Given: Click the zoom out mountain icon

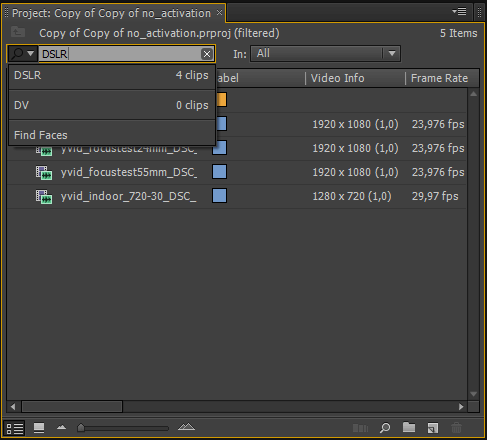Looking at the screenshot, I should click(x=61, y=427).
